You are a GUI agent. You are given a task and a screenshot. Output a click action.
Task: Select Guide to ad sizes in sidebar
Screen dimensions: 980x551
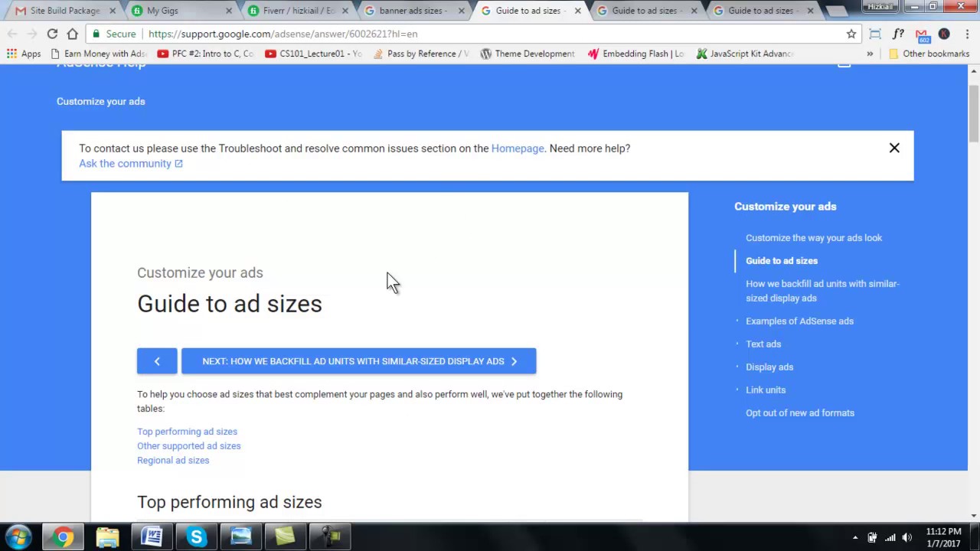click(782, 261)
